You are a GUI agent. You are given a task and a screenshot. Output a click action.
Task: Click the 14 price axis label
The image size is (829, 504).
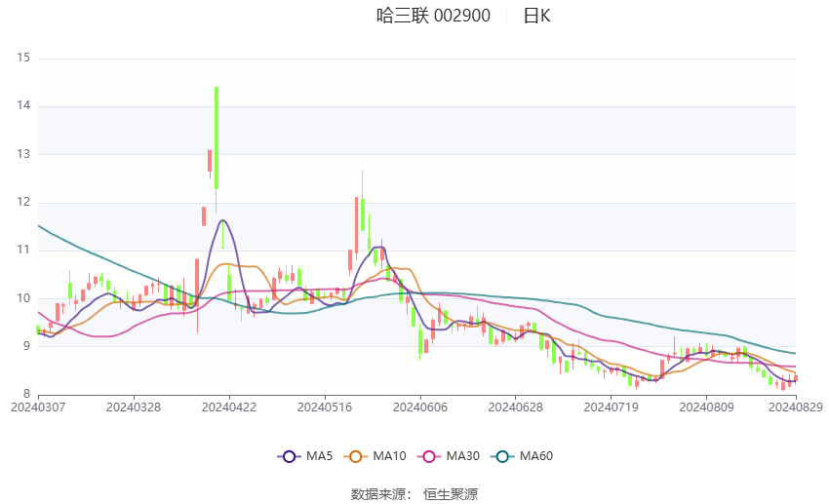pos(23,105)
